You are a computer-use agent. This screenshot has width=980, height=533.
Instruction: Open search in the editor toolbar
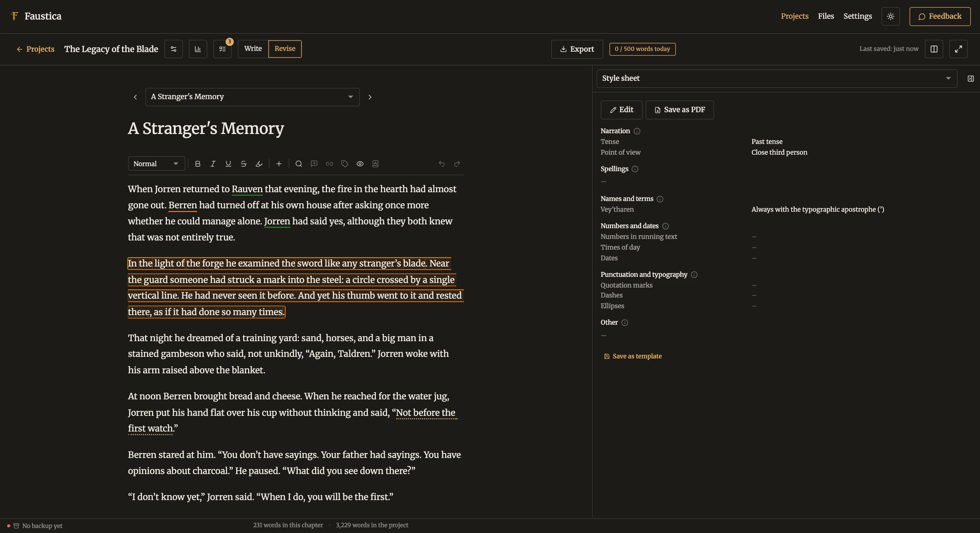coord(299,164)
